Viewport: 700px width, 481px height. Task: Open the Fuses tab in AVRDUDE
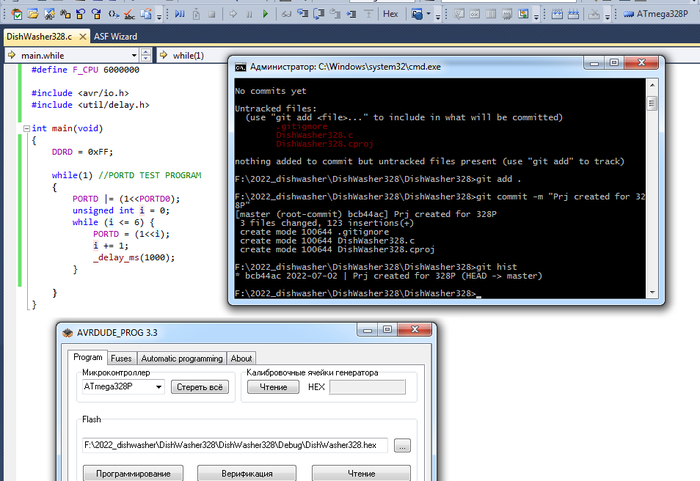click(120, 358)
